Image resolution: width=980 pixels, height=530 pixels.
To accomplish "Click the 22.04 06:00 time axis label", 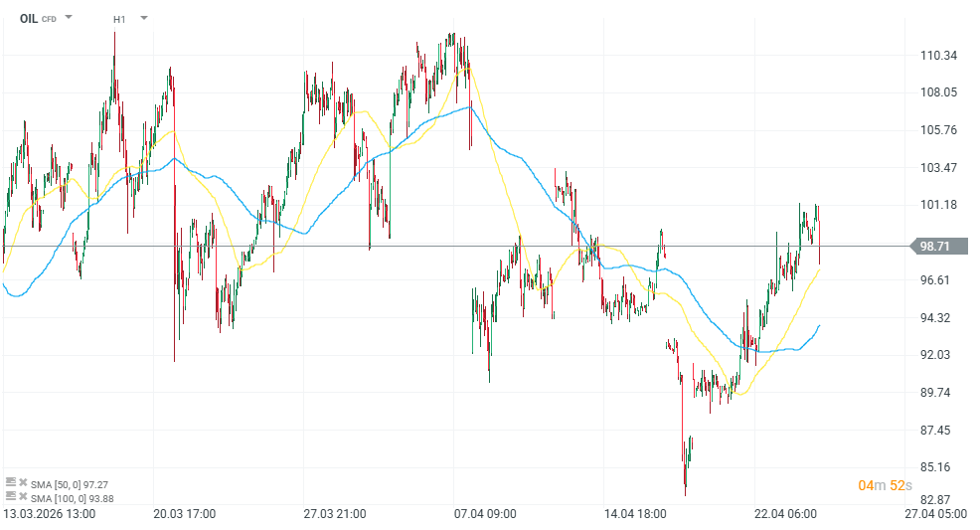I will [x=785, y=514].
